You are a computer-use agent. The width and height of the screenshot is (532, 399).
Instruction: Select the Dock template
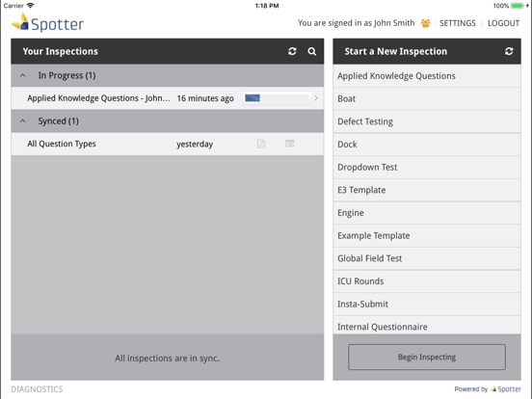427,145
